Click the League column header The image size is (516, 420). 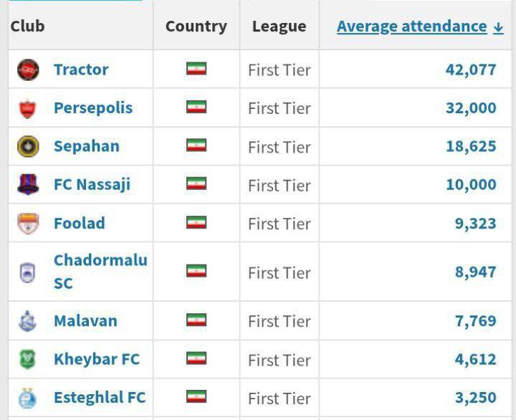click(279, 27)
